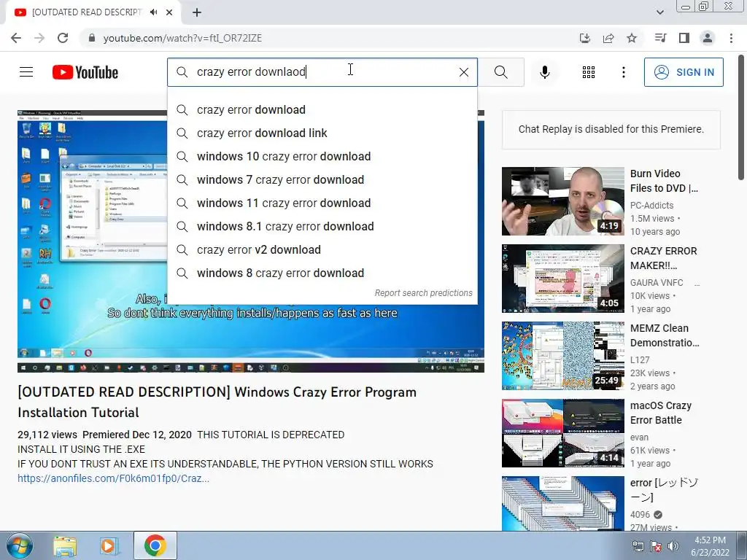Clear the search box with X
Image resolution: width=747 pixels, height=560 pixels.
coord(463,72)
